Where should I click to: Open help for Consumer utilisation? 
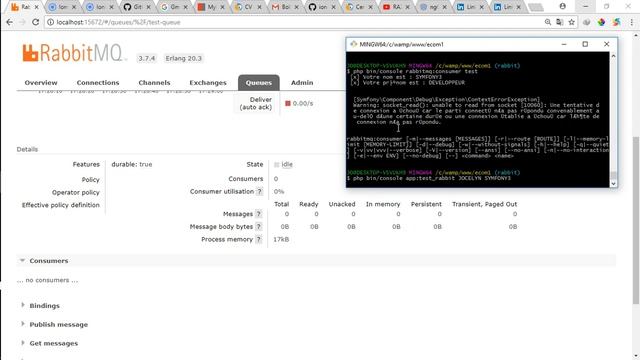tap(259, 191)
